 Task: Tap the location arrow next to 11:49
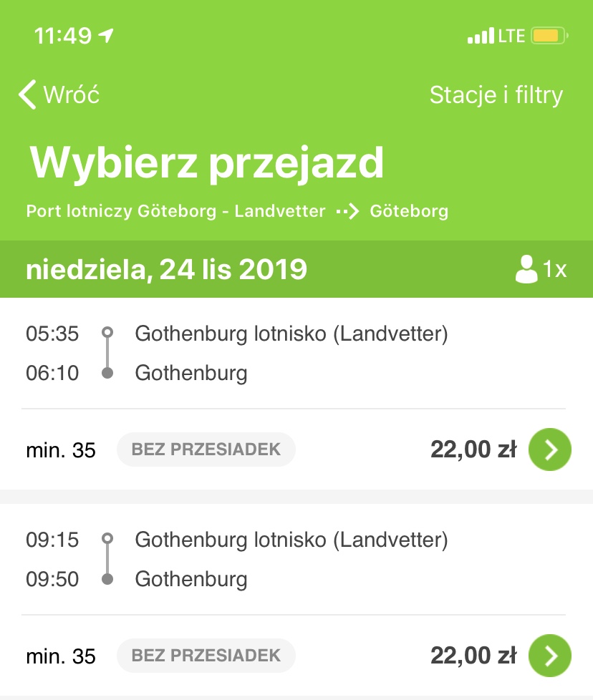(x=106, y=35)
